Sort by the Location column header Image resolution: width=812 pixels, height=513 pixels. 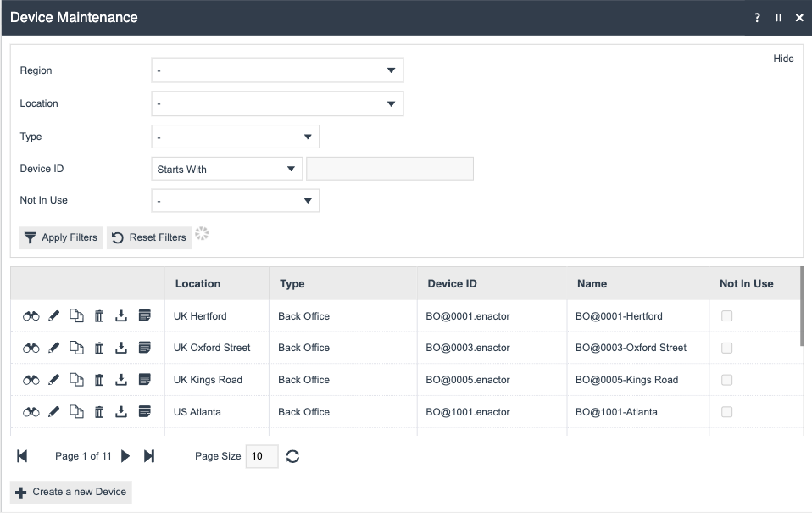point(197,284)
